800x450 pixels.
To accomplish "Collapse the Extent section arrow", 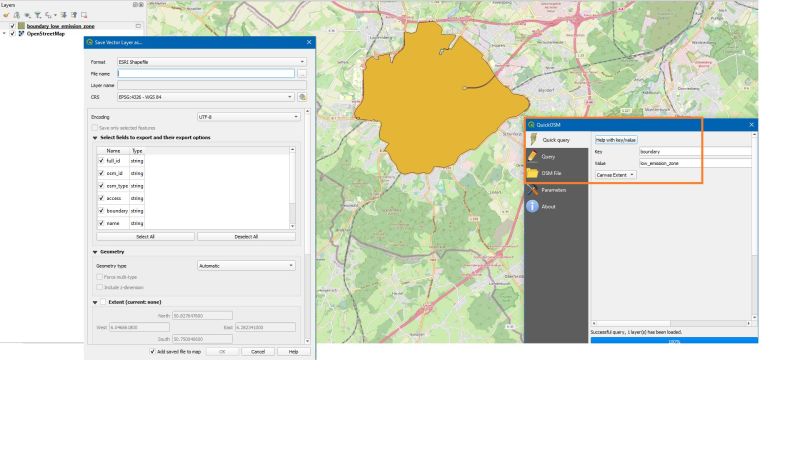I will [x=95, y=303].
